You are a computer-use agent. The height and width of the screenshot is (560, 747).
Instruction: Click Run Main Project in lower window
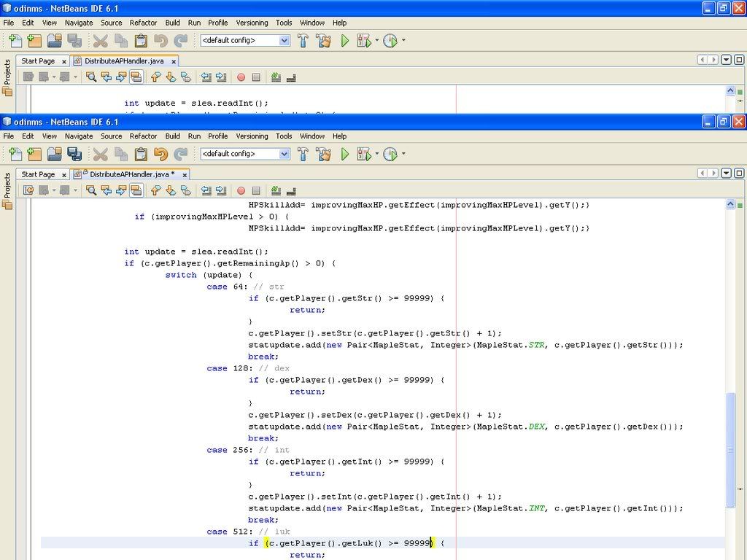(x=345, y=154)
